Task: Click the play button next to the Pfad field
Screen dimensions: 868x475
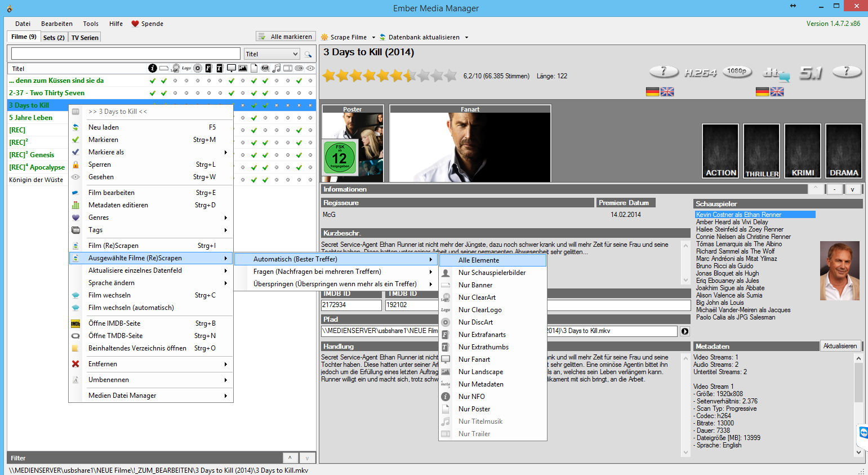Action: click(x=685, y=331)
